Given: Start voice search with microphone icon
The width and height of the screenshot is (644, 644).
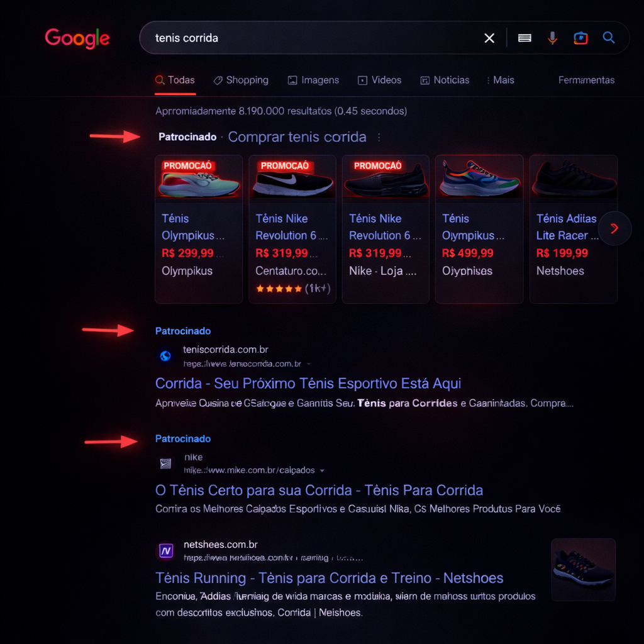Looking at the screenshot, I should click(x=552, y=38).
